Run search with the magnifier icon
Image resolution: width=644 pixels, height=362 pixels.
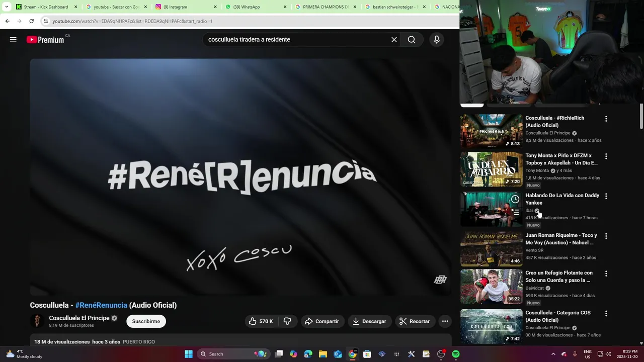(412, 40)
